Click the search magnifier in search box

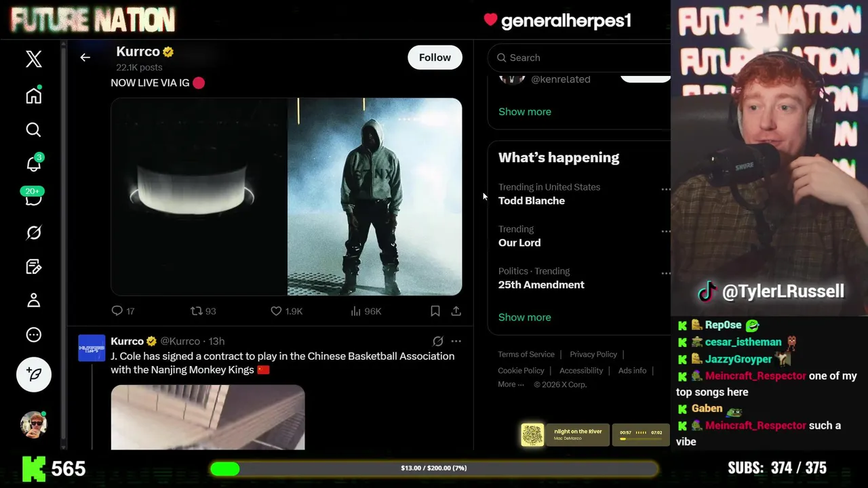pos(501,58)
